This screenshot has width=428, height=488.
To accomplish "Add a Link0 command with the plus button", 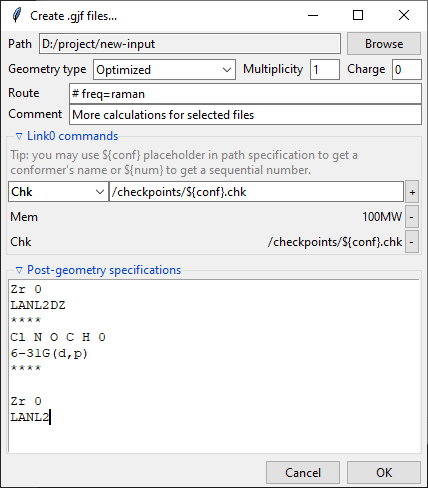I will point(412,192).
